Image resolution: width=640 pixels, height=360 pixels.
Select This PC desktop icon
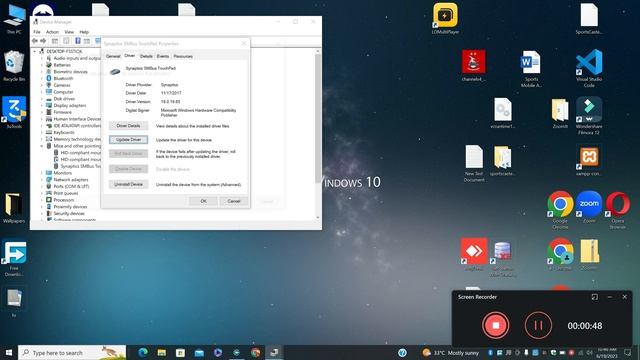point(14,20)
